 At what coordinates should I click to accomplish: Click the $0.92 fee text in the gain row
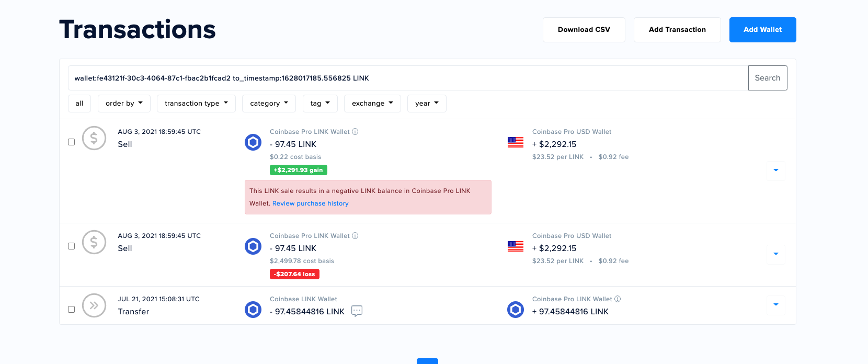click(x=613, y=157)
